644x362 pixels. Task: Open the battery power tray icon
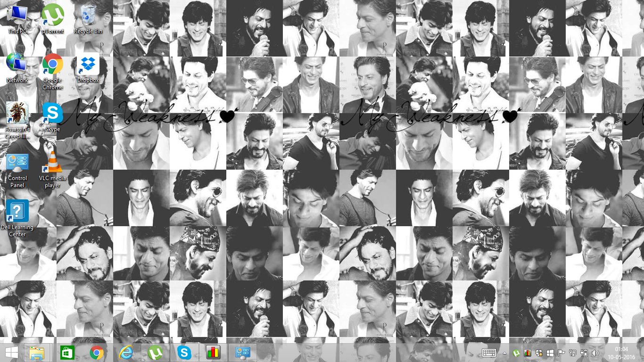pos(584,353)
